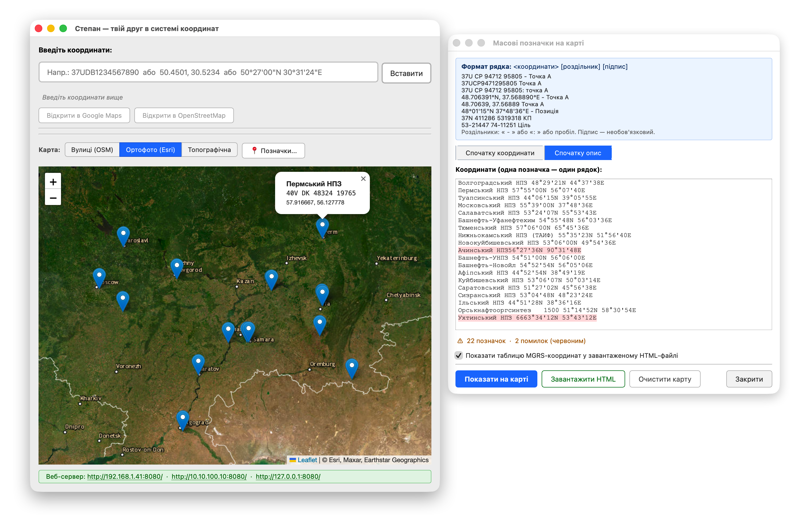Click Очистити карту button
798x532 pixels.
[665, 379]
